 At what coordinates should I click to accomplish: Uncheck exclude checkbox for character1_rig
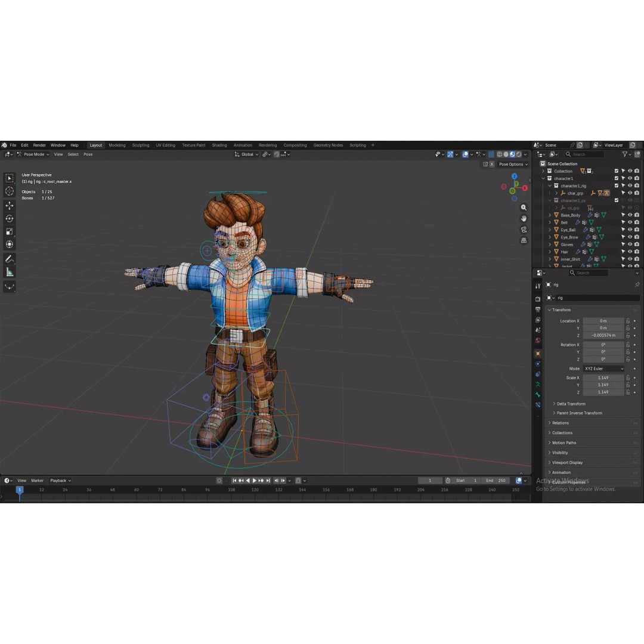coord(617,185)
